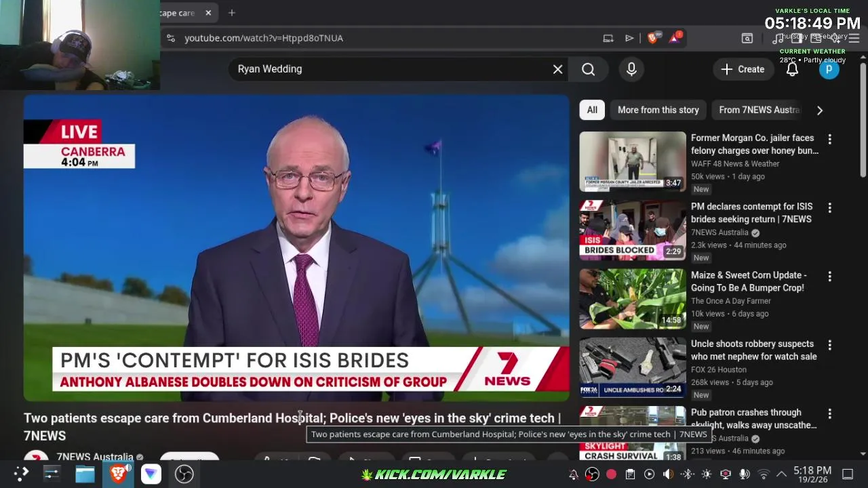868x488 pixels.
Task: Click the install app icon in address bar
Action: point(608,38)
